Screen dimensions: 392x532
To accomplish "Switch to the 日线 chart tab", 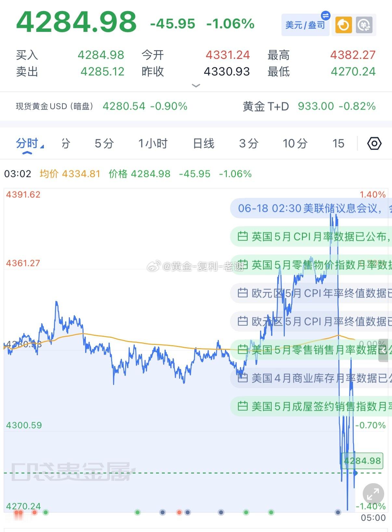I will [x=203, y=143].
